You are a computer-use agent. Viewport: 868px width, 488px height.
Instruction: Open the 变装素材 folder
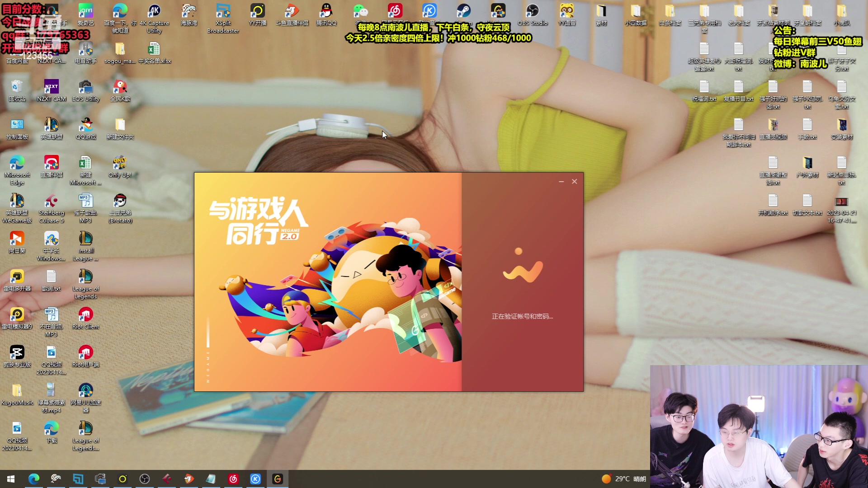coord(842,128)
